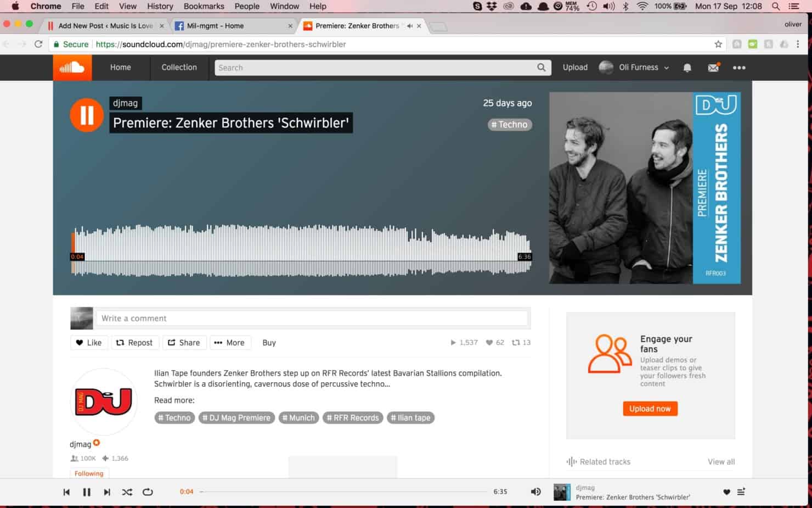Toggle shuffle in the bottom player
Viewport: 812px width, 508px height.
coord(127,492)
